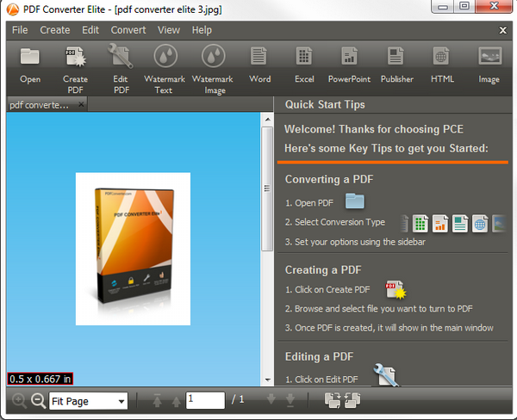517x420 pixels.
Task: Go to last page arrow
Action: point(290,400)
